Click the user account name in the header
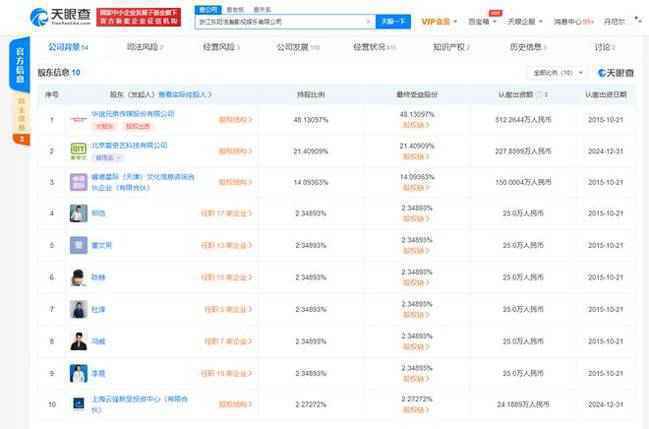Screen dimensions: 649x429 (x=614, y=22)
